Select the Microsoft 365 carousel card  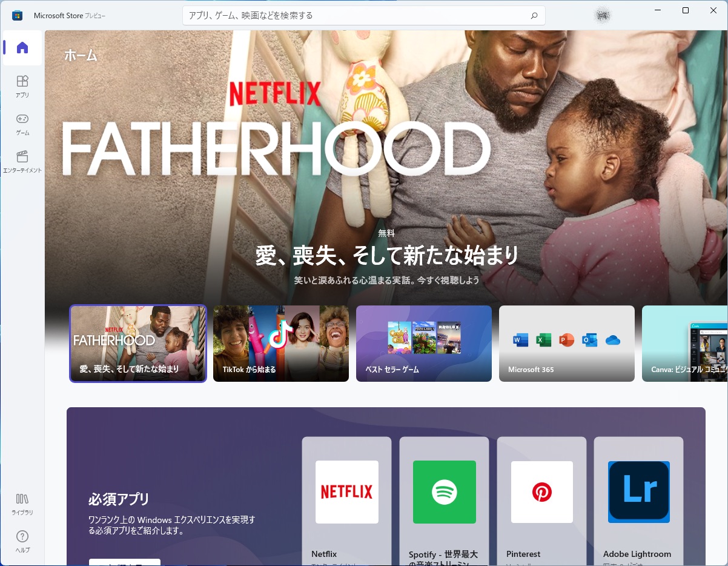(567, 344)
